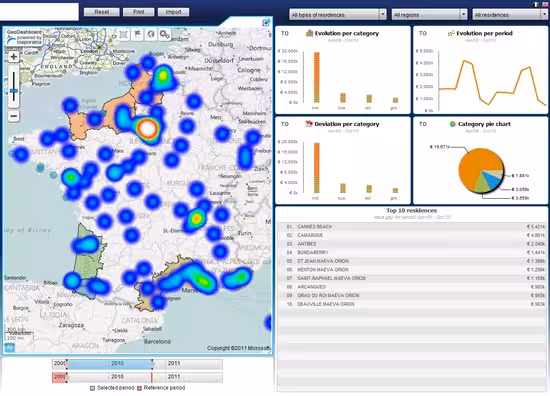This screenshot has width=550, height=396.
Task: Select the ST JEAN MAEVA ORION row
Action: point(412,261)
